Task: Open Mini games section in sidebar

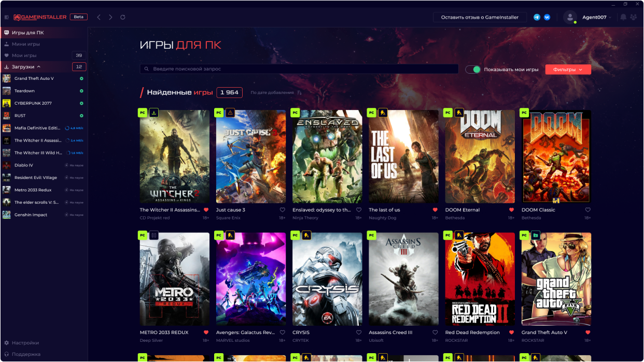Action: click(x=44, y=44)
